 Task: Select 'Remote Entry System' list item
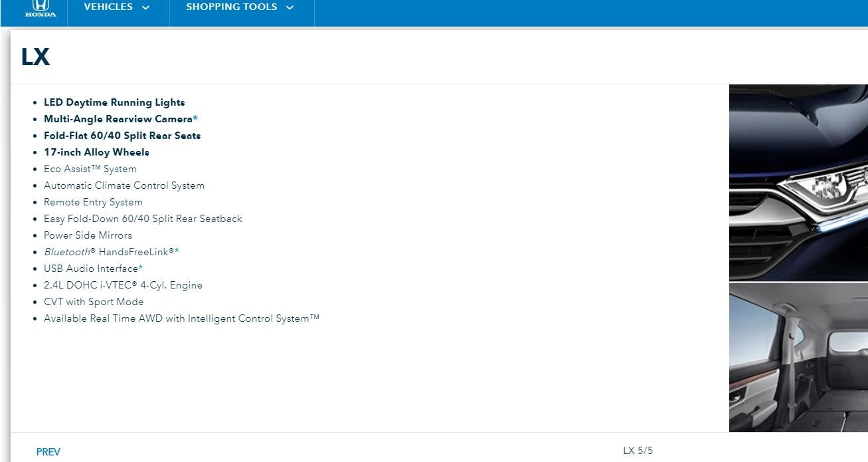pos(93,202)
